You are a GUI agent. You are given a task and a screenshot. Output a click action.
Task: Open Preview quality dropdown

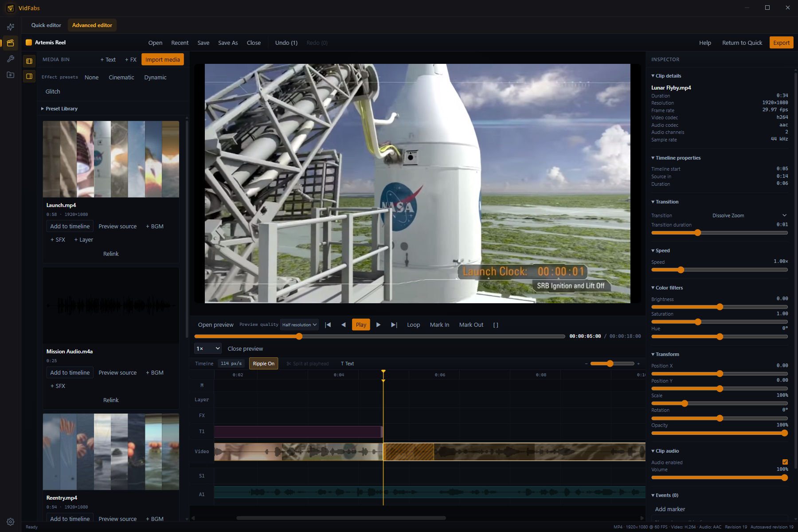pyautogui.click(x=300, y=325)
